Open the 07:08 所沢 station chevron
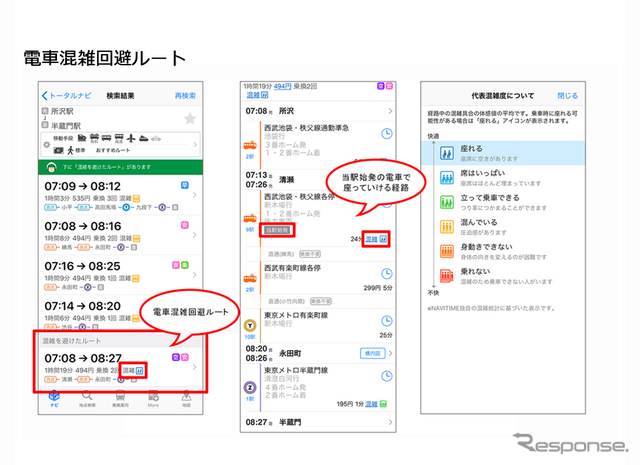Screen dimensions: 640x465 391,111
